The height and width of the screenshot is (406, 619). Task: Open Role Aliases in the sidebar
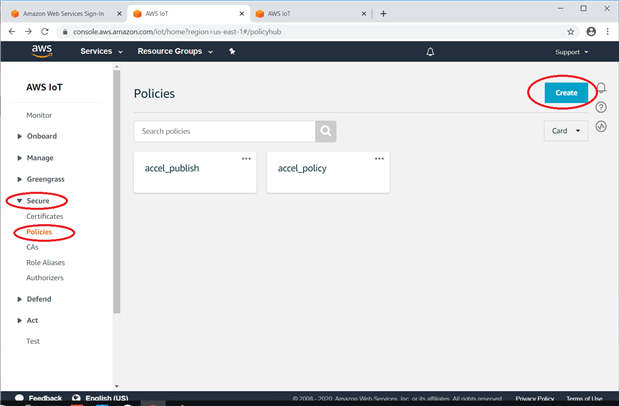click(45, 263)
